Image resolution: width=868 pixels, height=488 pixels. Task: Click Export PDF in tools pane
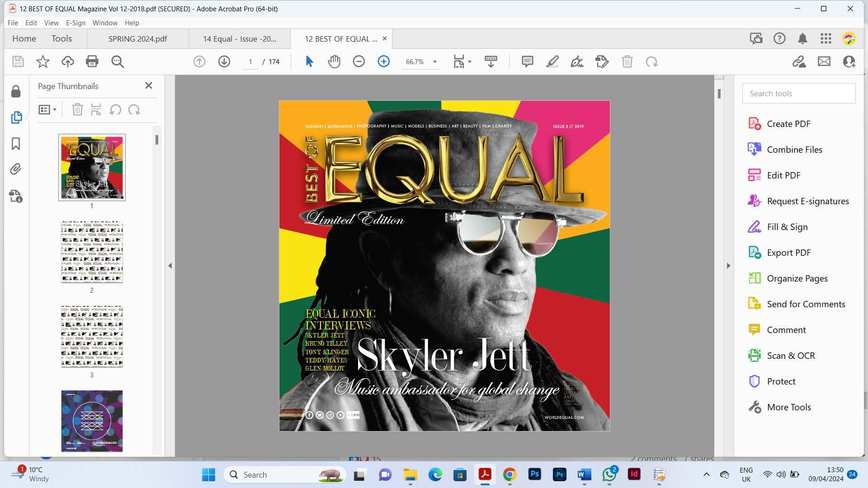click(x=788, y=253)
